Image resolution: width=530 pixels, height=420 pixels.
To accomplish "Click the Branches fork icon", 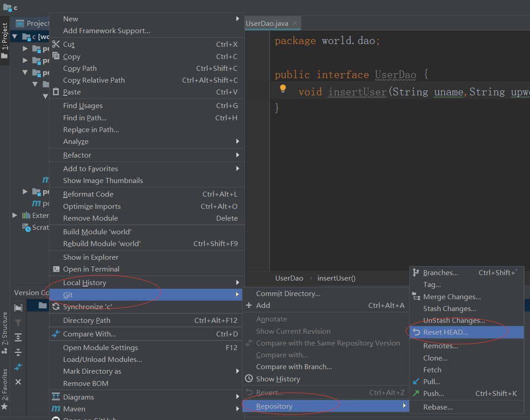I will 416,272.
